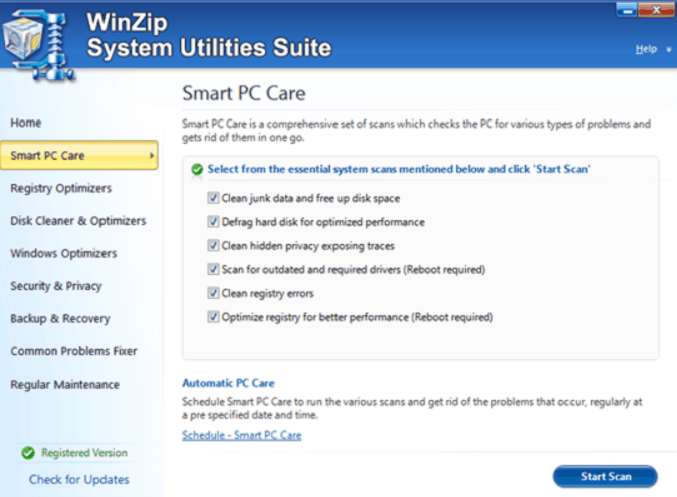The image size is (677, 497).
Task: Expand the Smart PC Care submenu arrow
Action: pos(152,155)
